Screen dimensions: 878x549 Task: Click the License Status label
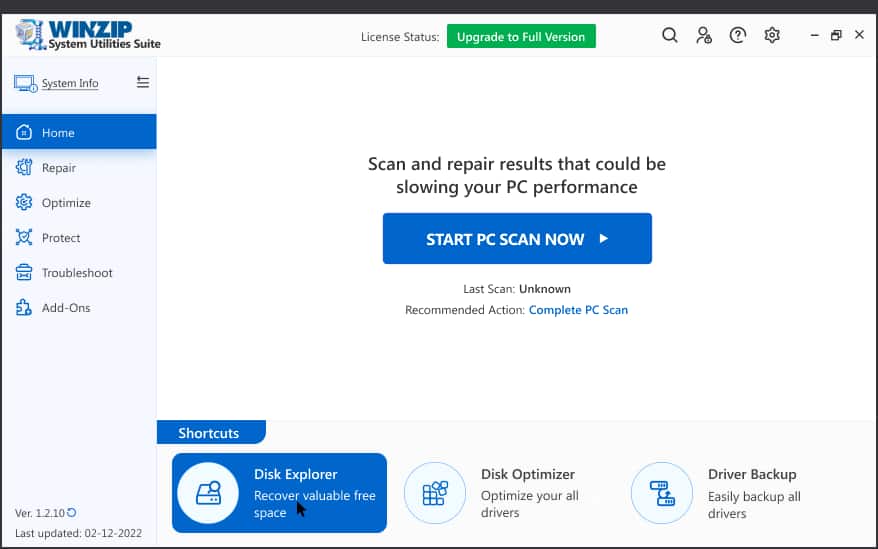[400, 37]
